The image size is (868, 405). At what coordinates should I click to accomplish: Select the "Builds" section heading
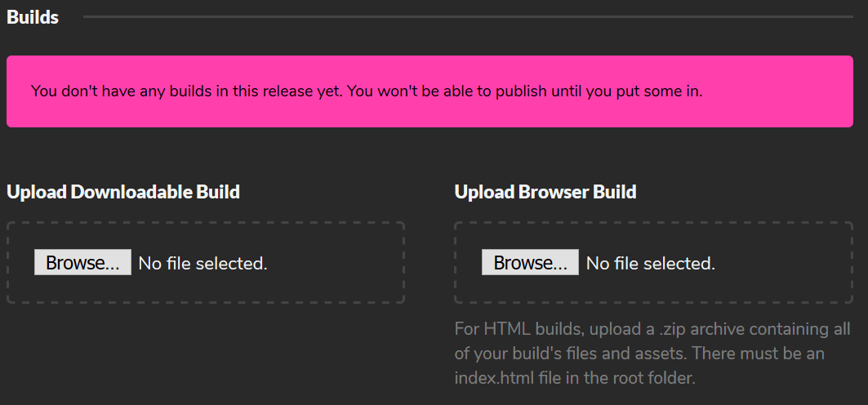(x=33, y=17)
